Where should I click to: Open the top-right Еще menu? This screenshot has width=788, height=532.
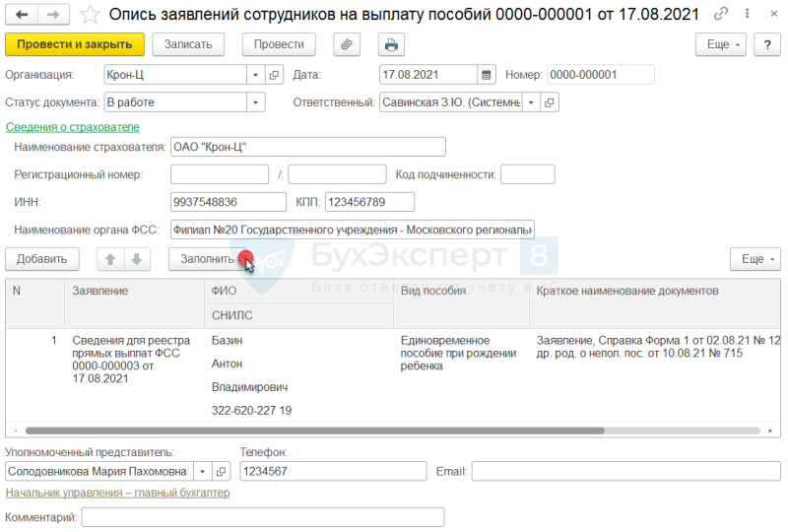[721, 44]
